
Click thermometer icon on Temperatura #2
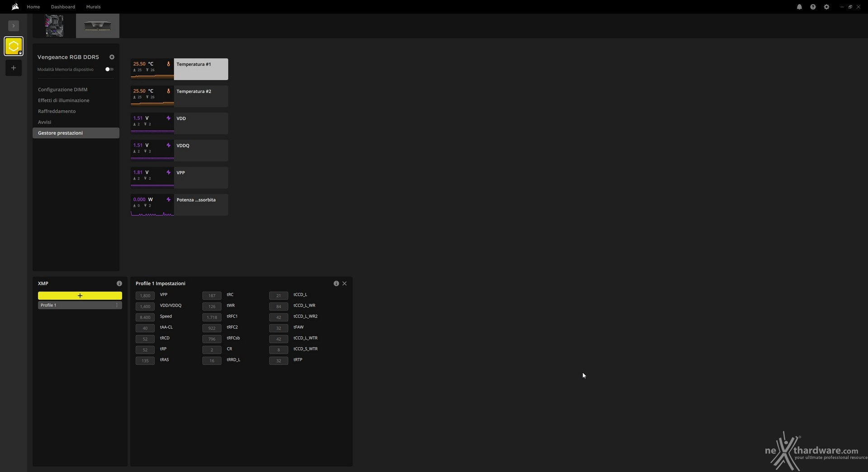[168, 91]
